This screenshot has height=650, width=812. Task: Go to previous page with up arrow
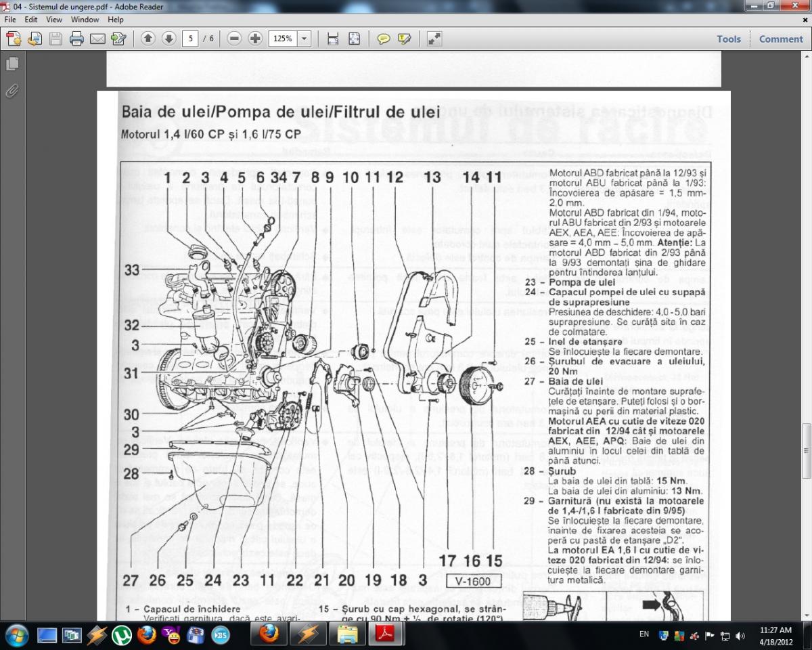pyautogui.click(x=148, y=39)
